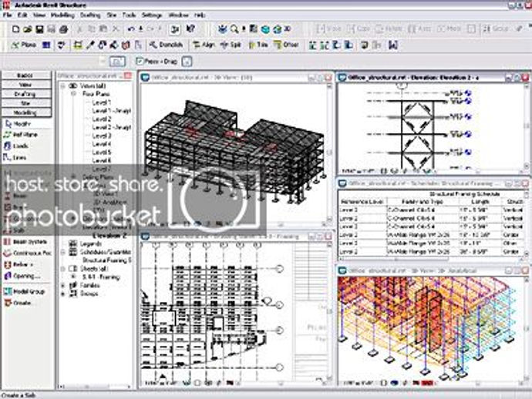Collapse the Floor Plans tree node
Viewport: 532px width, 399px height.
(73, 94)
